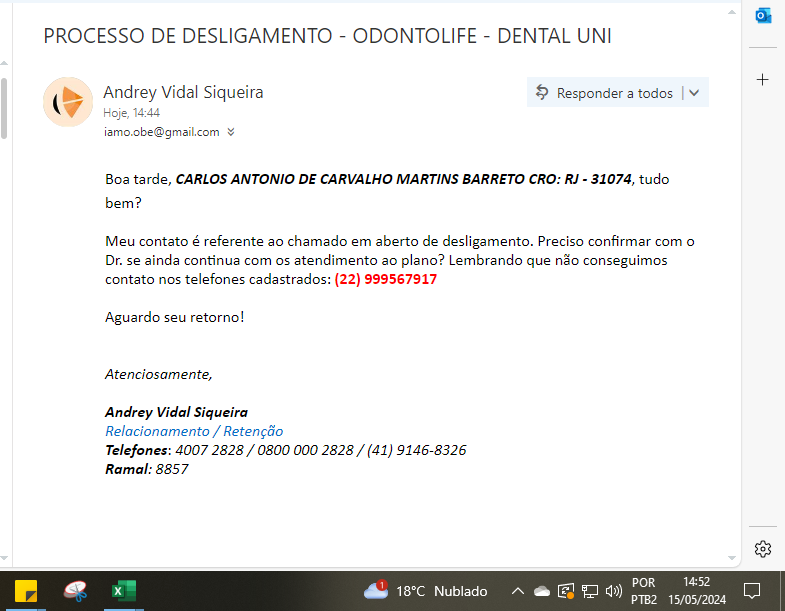Click the bold recipient name CARLOS ANTONIO DE CARVALHO
Image resolution: width=785 pixels, height=611 pixels.
point(404,179)
